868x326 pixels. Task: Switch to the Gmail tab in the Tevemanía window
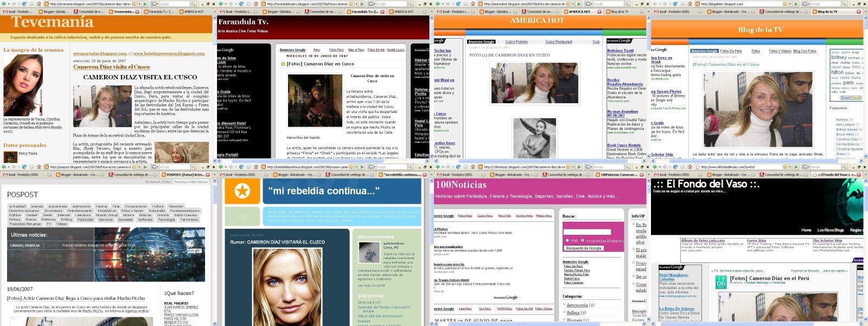(x=18, y=11)
